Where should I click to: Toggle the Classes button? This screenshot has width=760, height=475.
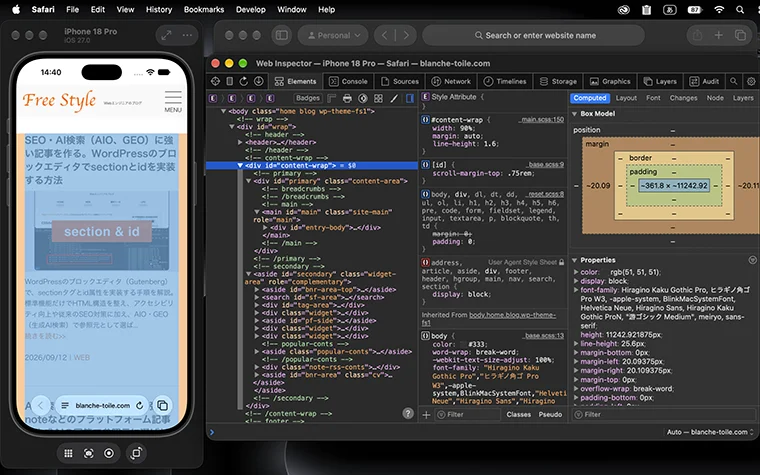519,414
